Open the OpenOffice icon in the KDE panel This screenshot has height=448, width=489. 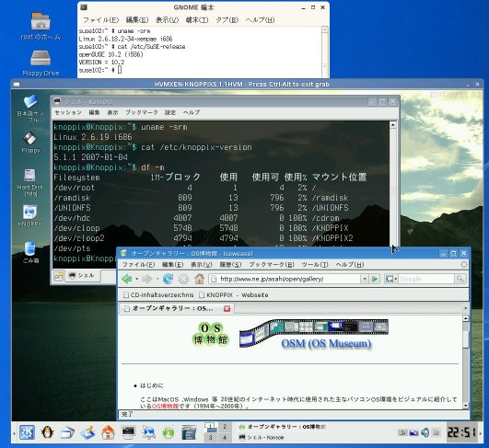(x=189, y=432)
